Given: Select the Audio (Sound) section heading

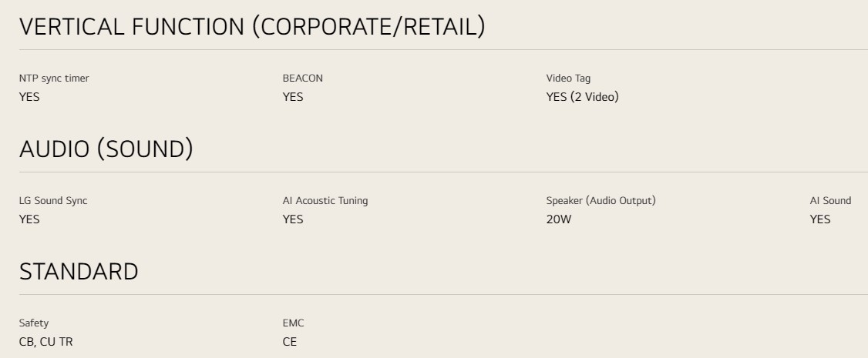Looking at the screenshot, I should point(106,149).
